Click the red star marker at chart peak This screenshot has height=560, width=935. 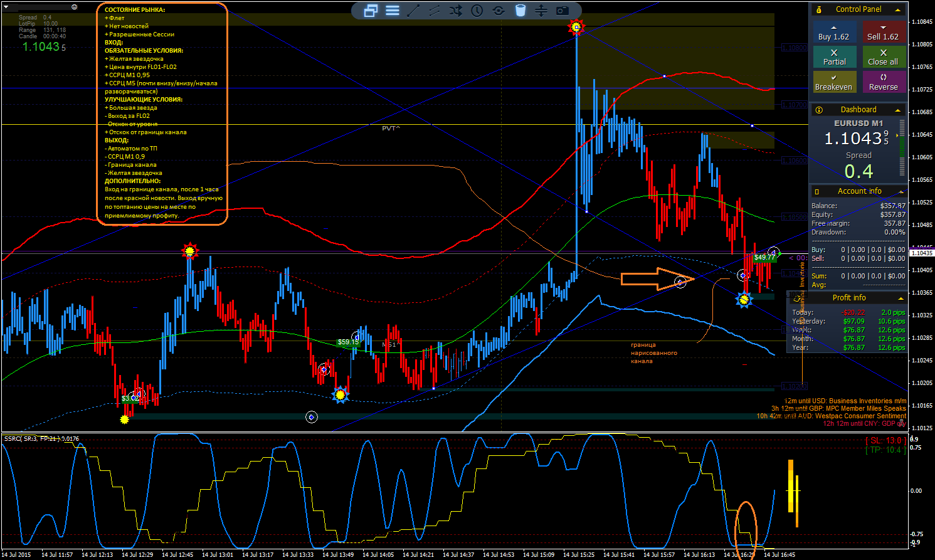576,27
